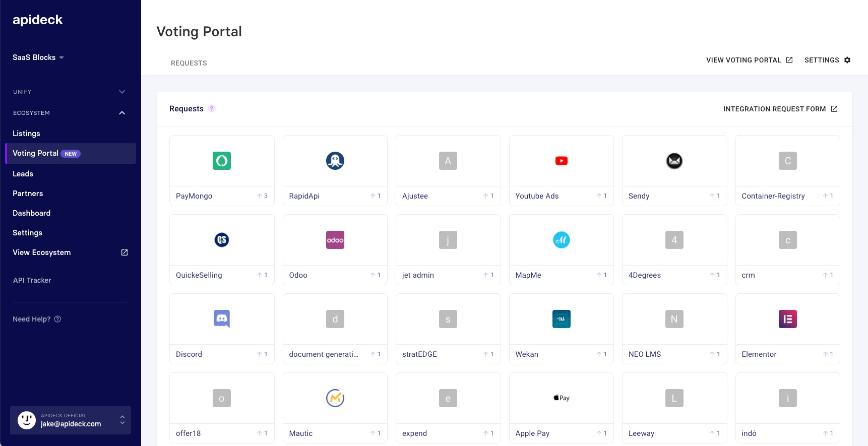Upvote MapMe using its vote arrow
This screenshot has width=868, height=446.
tap(602, 275)
